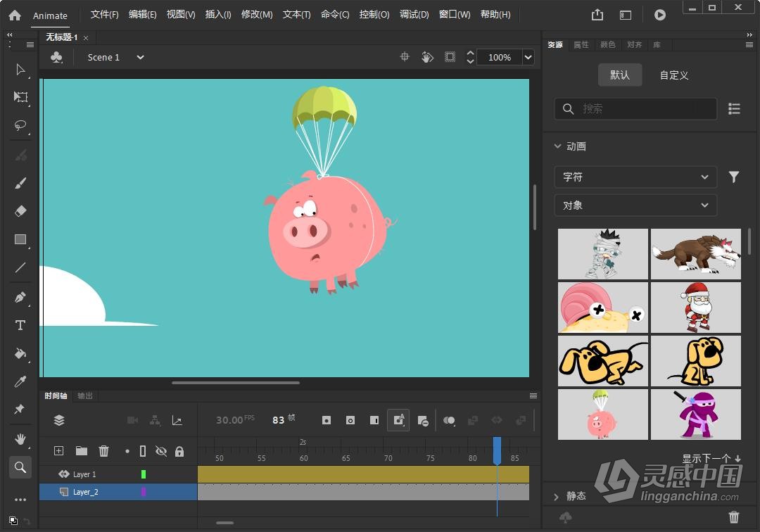The height and width of the screenshot is (532, 760).
Task: Hide all layers with visibility toggle
Action: pyautogui.click(x=161, y=451)
